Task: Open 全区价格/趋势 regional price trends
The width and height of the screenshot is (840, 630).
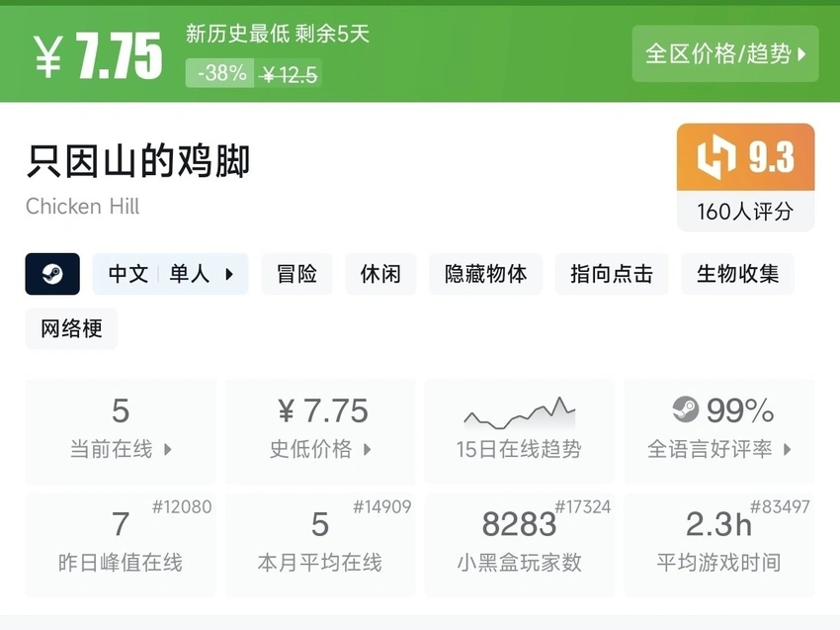Action: coord(725,53)
